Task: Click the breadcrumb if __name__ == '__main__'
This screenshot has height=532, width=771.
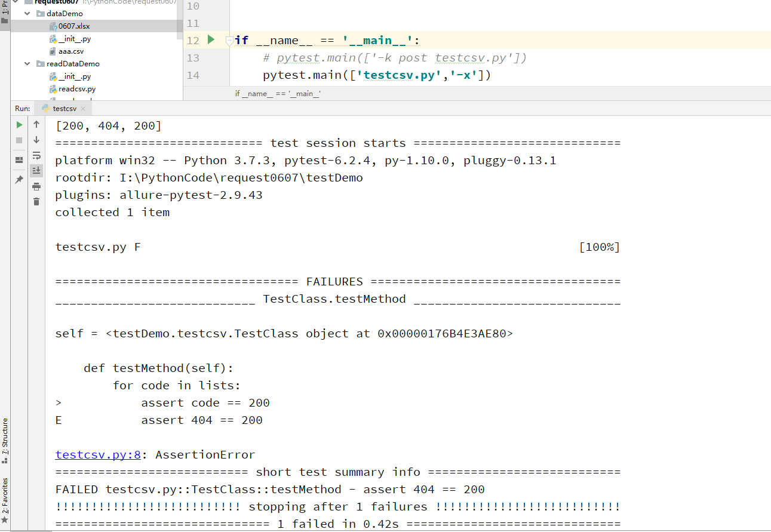Action: tap(278, 94)
